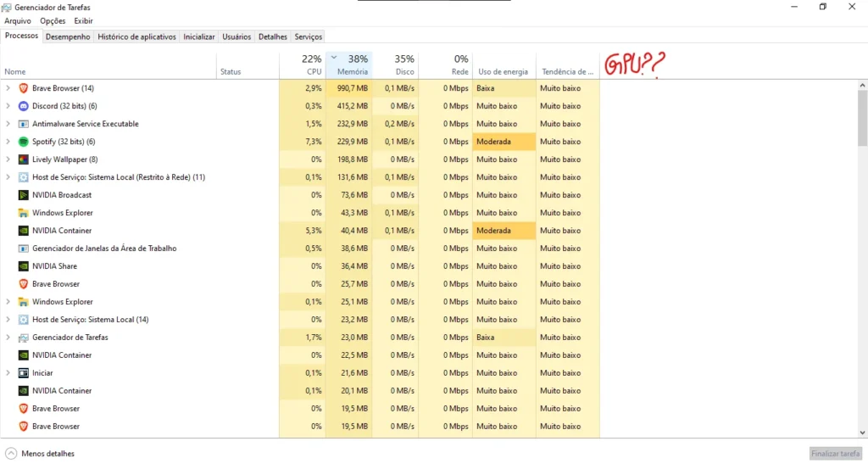
Task: Go to the Serviços tab
Action: [x=309, y=36]
